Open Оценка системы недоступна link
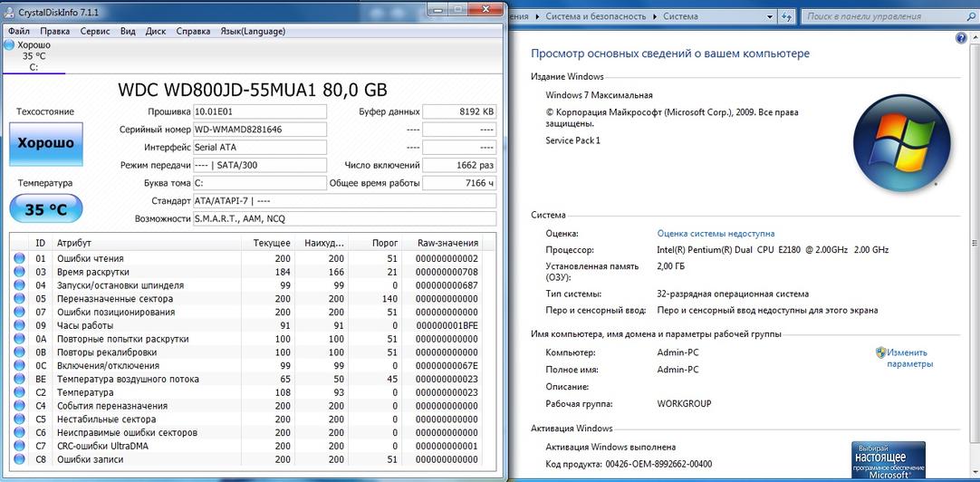Image resolution: width=980 pixels, height=482 pixels. coord(716,233)
